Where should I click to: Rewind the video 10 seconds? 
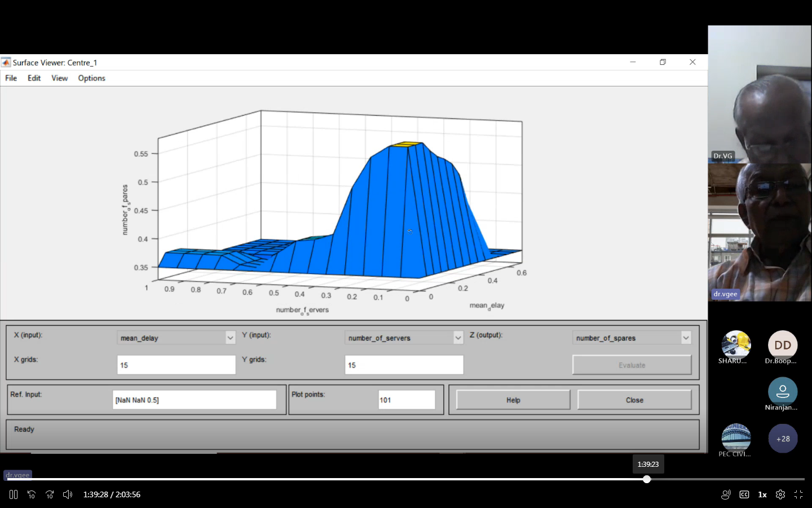pos(32,494)
